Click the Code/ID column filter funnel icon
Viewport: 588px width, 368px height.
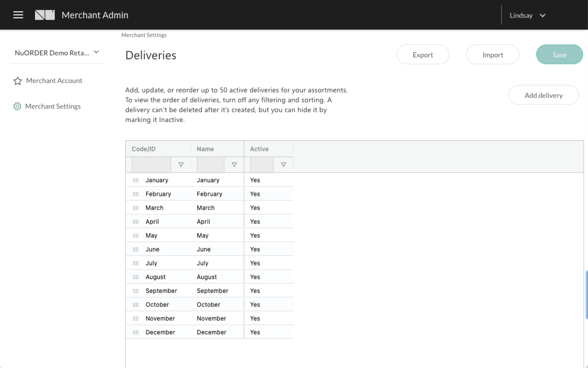point(181,164)
